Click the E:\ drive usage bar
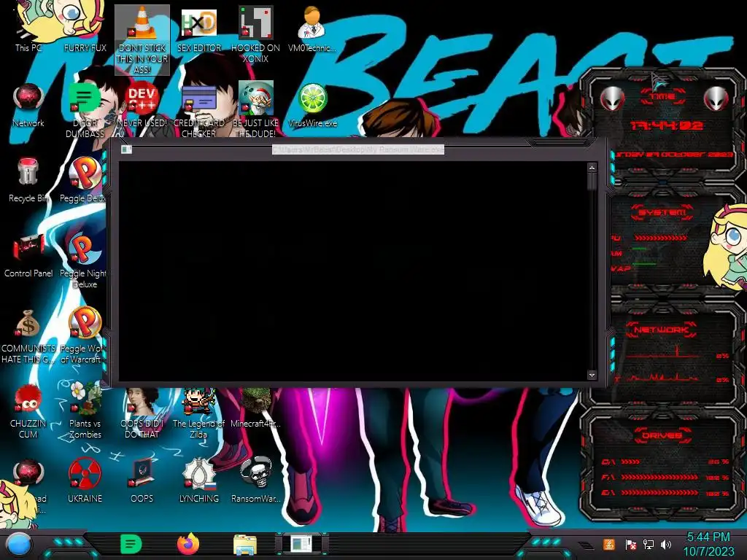This screenshot has width=747, height=560. click(x=659, y=493)
